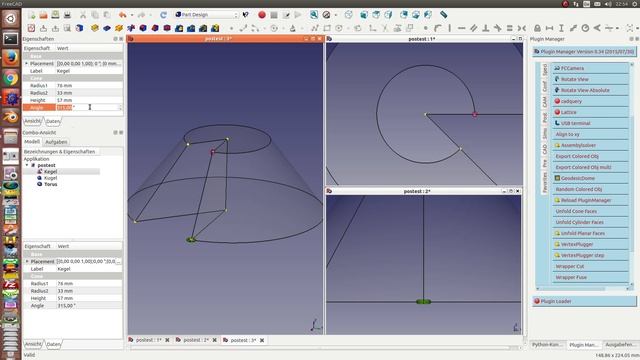Run the Unfold Cone Faces plugin
The image size is (640, 360).
(x=590, y=211)
